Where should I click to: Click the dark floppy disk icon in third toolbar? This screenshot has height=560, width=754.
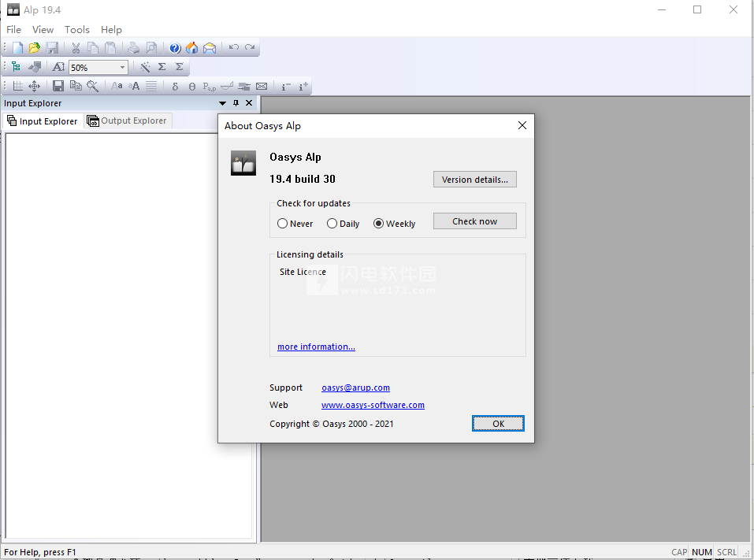58,86
